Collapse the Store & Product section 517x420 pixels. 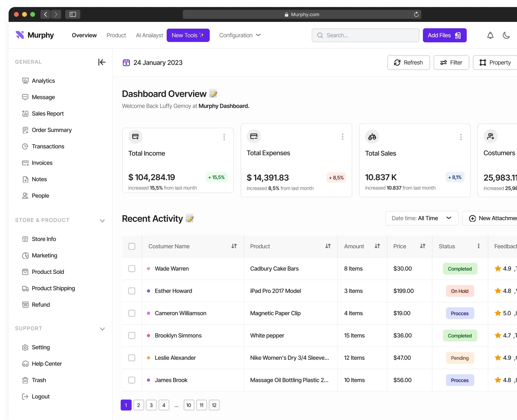[102, 220]
